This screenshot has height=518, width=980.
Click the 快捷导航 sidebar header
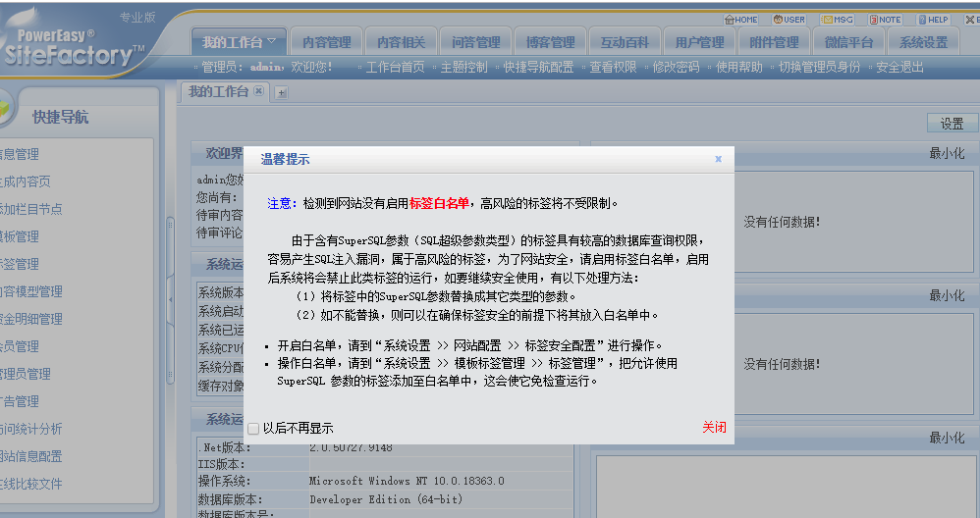click(x=60, y=117)
